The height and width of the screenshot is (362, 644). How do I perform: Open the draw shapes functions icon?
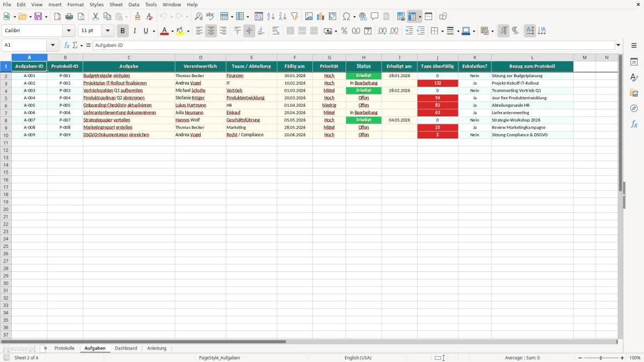[x=443, y=17]
